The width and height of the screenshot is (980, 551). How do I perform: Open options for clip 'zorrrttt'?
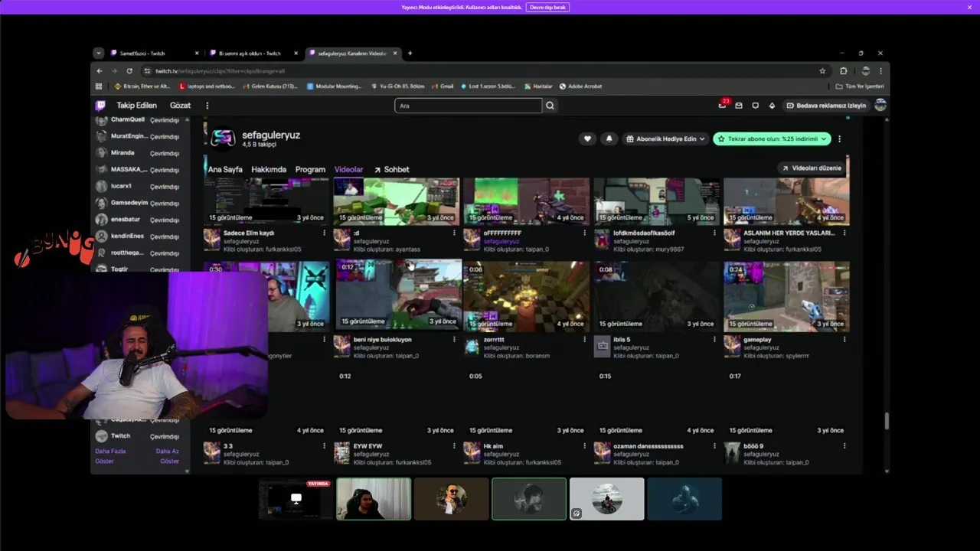point(584,339)
